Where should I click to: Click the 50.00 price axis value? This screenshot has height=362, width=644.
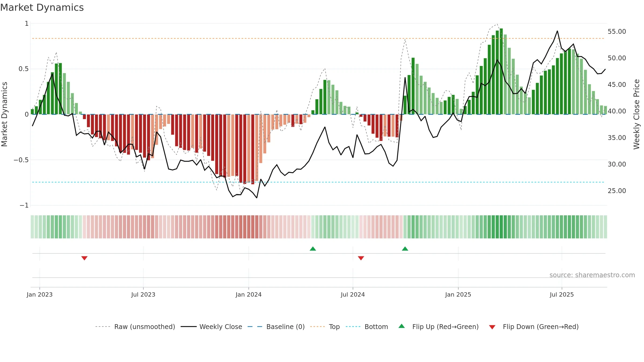(x=617, y=58)
